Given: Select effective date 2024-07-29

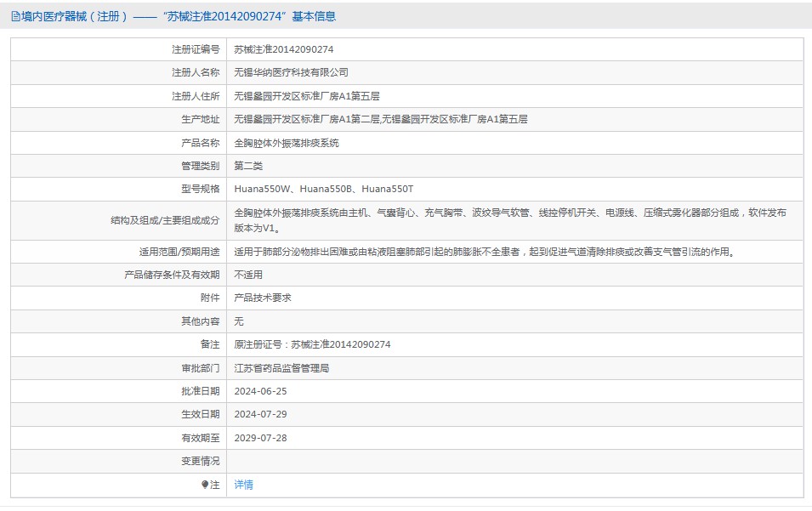Looking at the screenshot, I should [x=260, y=414].
